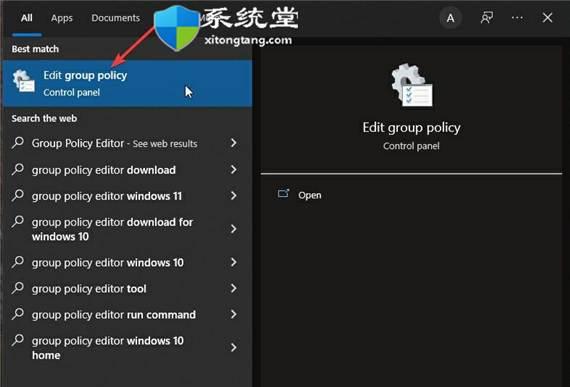Open the Edit group policy best match result
This screenshot has width=570, height=387.
pyautogui.click(x=128, y=84)
